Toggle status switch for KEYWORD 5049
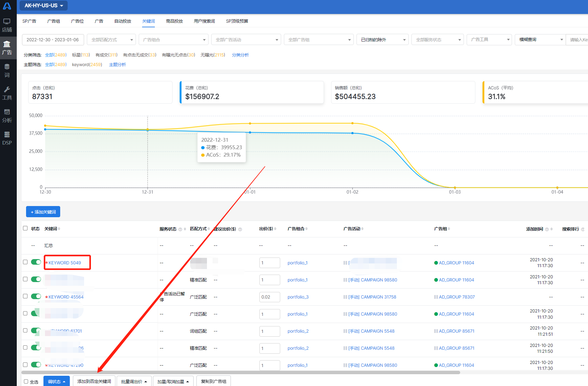 36,262
